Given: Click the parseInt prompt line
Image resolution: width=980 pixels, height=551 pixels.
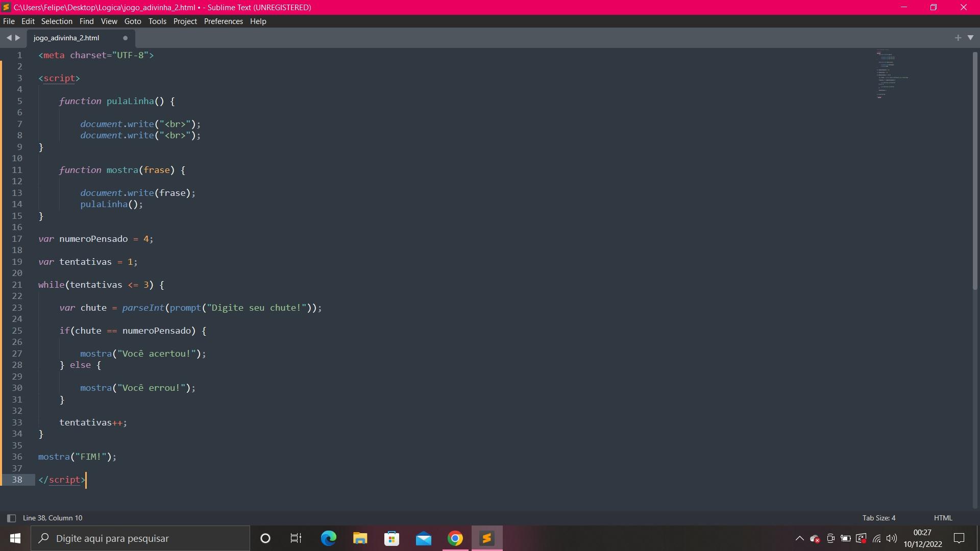Looking at the screenshot, I should (x=190, y=308).
